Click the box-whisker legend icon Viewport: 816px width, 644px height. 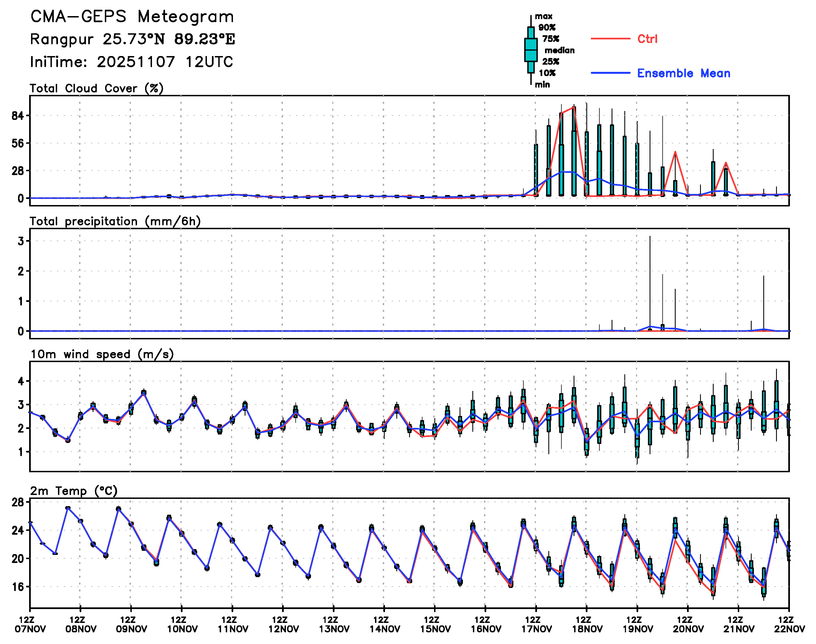tap(531, 50)
